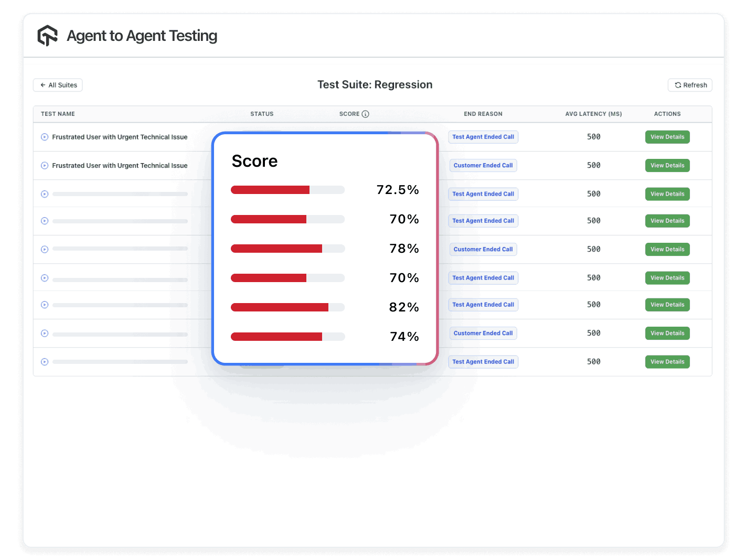Play the fourth test row

[45, 221]
